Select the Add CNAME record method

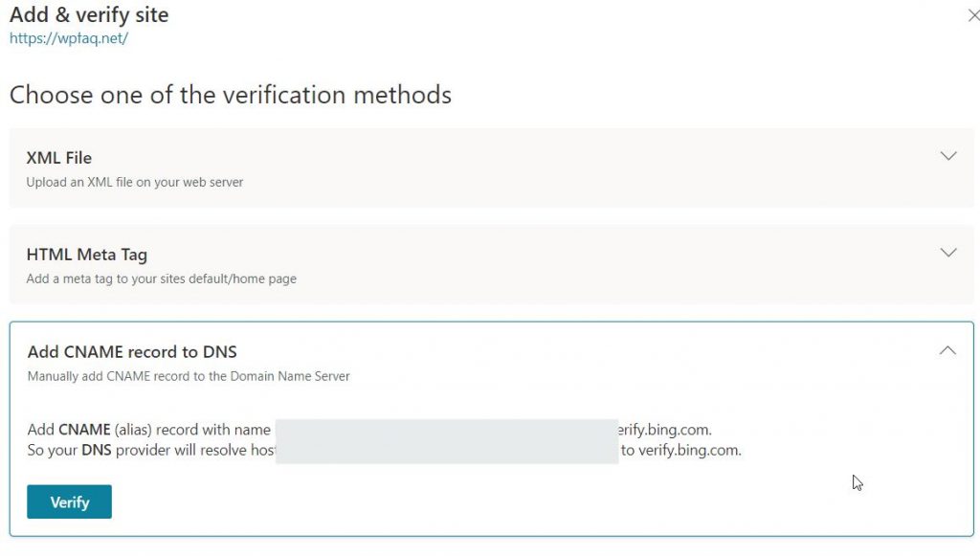point(131,351)
